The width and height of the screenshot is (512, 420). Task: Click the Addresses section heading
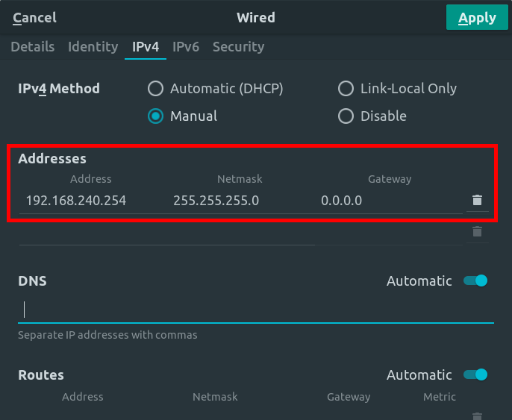pos(52,159)
